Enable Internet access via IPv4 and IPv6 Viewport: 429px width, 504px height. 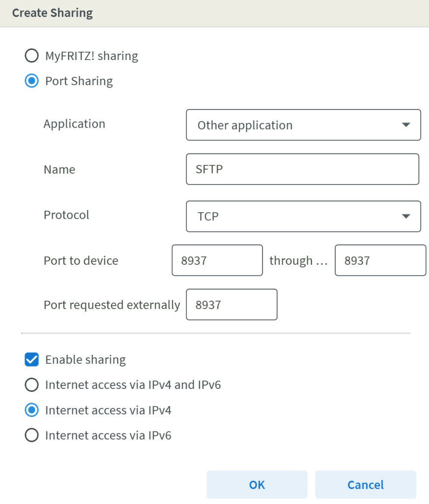tap(32, 385)
